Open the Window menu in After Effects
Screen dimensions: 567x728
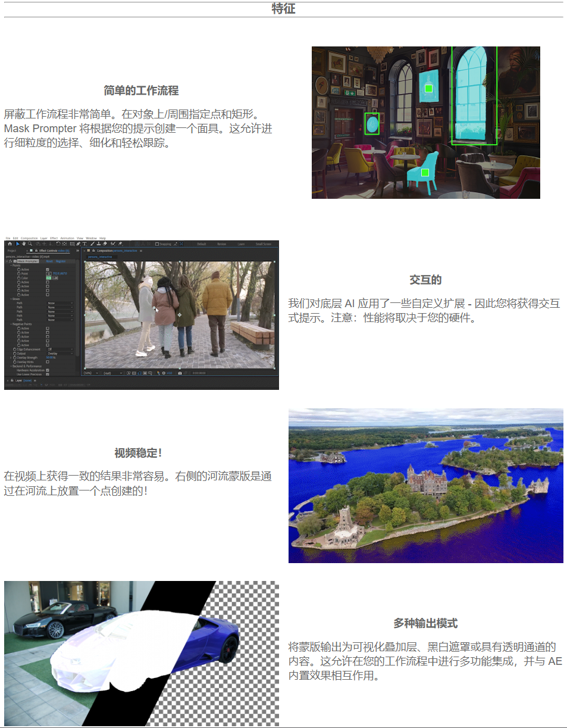91,238
